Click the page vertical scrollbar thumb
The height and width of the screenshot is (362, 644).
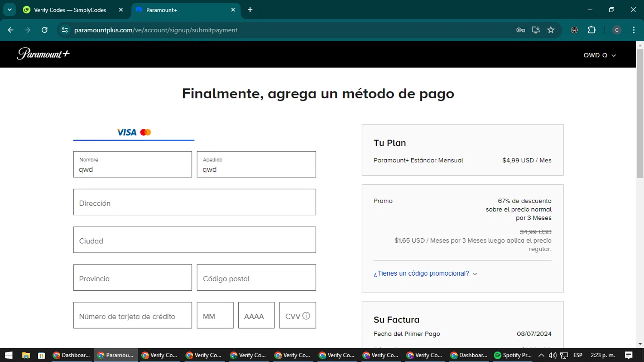point(640,113)
